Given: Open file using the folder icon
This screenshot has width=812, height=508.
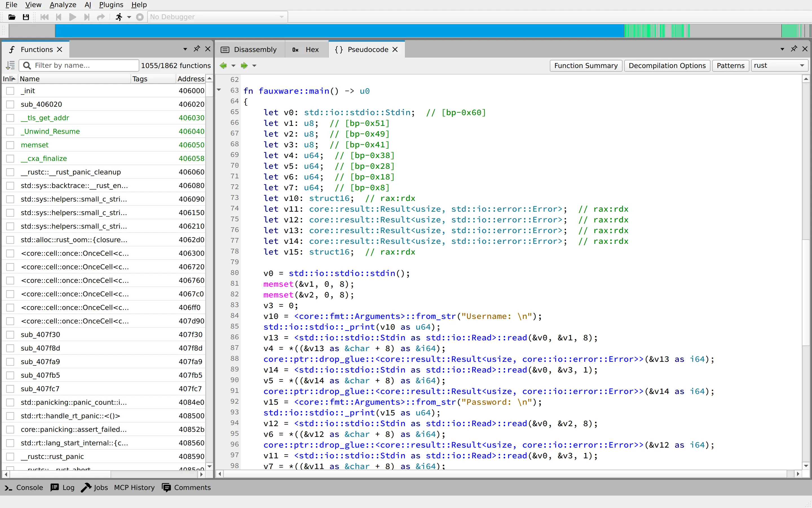Looking at the screenshot, I should coord(12,17).
